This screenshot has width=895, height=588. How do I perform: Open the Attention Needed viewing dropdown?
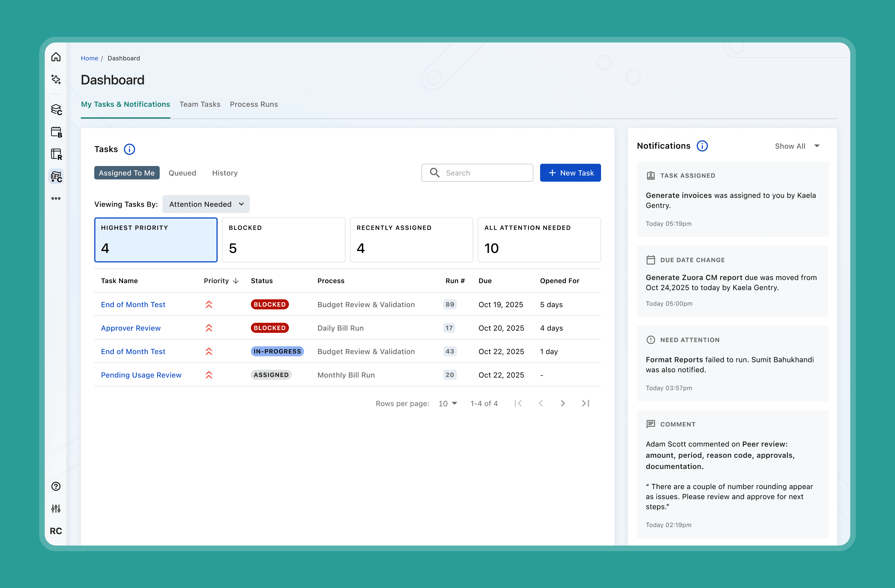[x=206, y=204]
